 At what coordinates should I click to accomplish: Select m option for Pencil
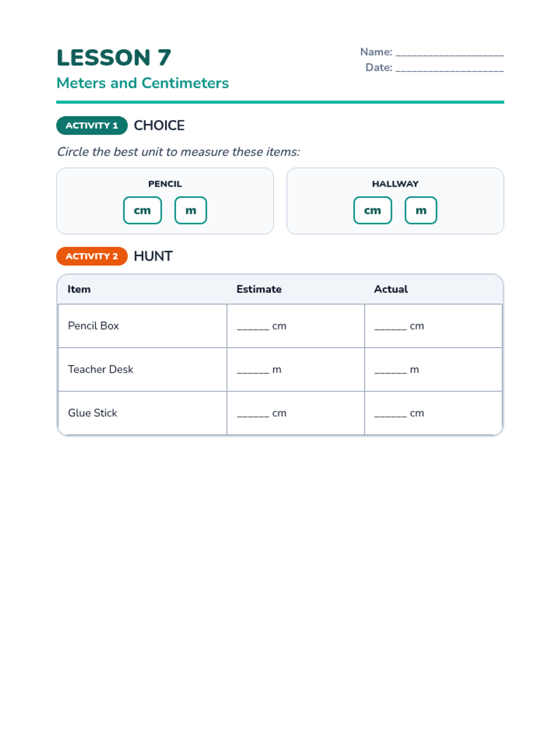click(190, 211)
